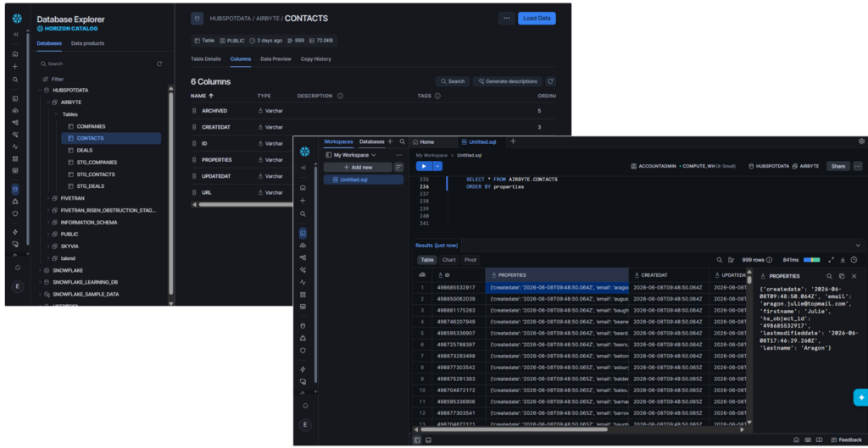Click the query profile color bar next to 841ms

point(811,260)
